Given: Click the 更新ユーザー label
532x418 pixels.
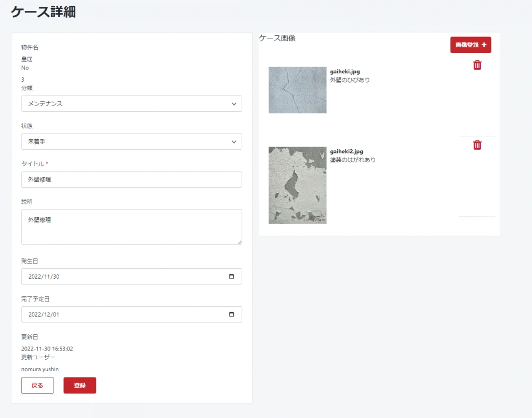Looking at the screenshot, I should pos(38,357).
